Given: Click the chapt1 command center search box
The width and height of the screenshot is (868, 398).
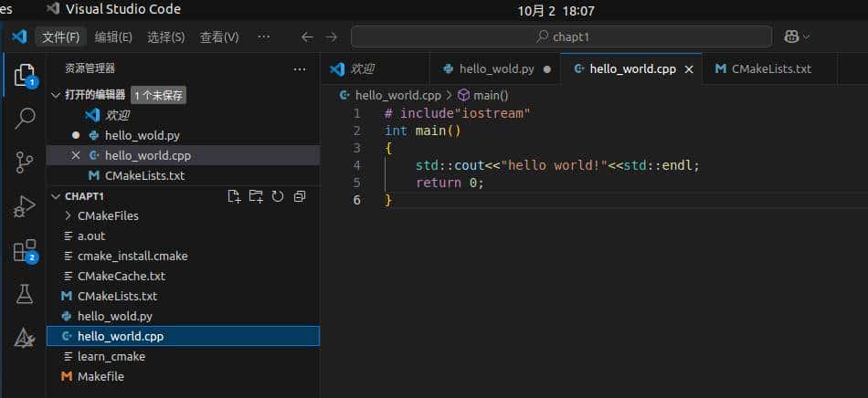Looking at the screenshot, I should 561,37.
